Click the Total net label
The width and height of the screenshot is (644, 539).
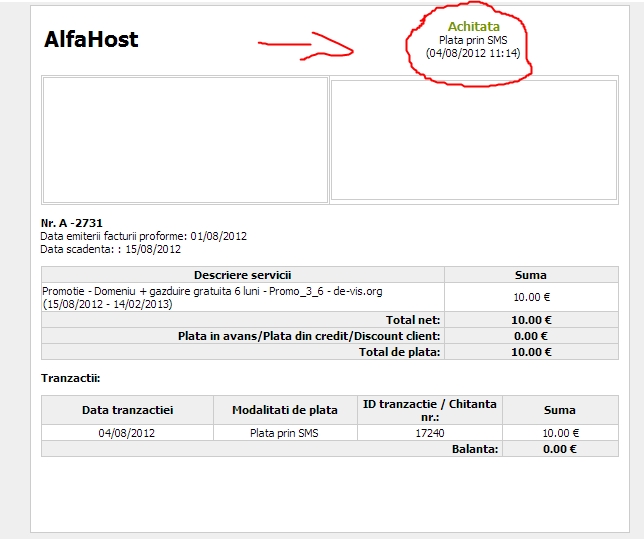click(413, 320)
